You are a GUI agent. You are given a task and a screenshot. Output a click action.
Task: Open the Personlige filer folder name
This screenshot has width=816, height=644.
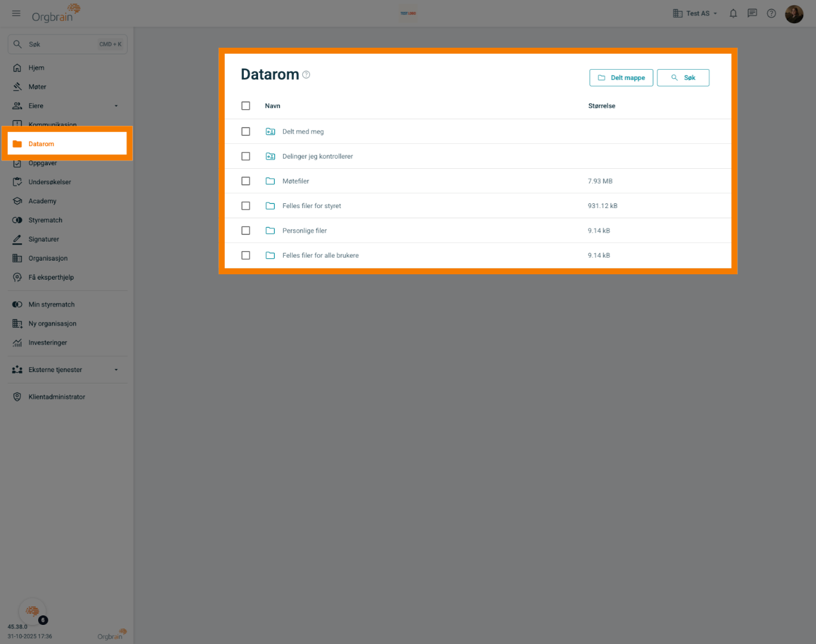(x=305, y=231)
